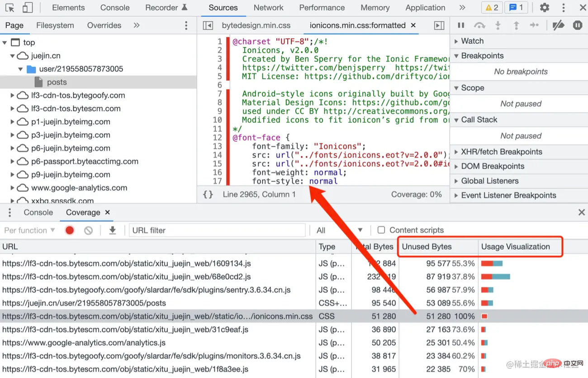588x378 pixels.
Task: Click the pretty-print curly braces icon
Action: point(208,194)
